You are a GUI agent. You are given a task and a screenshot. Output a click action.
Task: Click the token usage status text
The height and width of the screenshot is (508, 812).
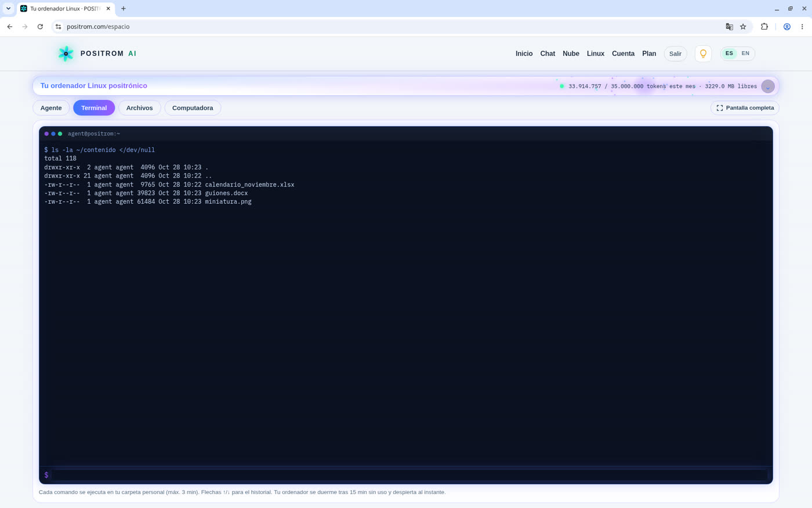click(x=662, y=87)
